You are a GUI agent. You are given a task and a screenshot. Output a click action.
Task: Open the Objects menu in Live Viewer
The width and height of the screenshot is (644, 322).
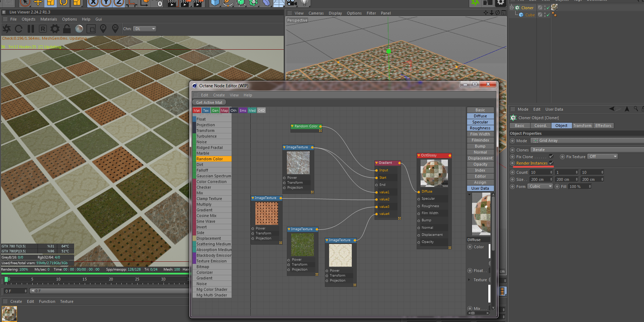[28, 19]
